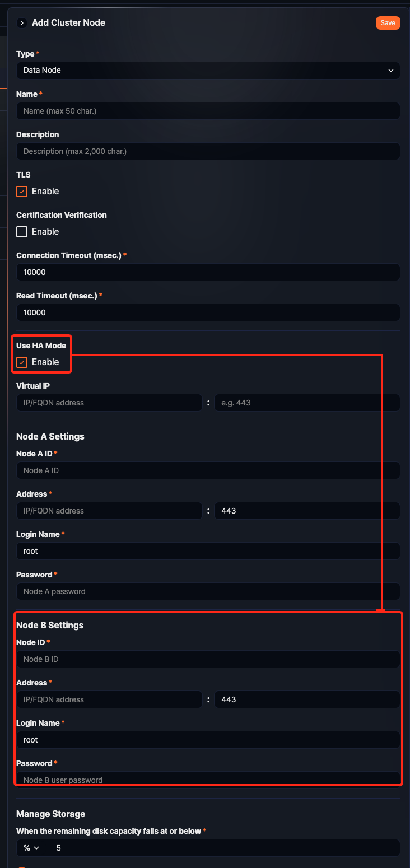Expand the Data Node type selector chevron
This screenshot has width=410, height=868.
point(392,71)
